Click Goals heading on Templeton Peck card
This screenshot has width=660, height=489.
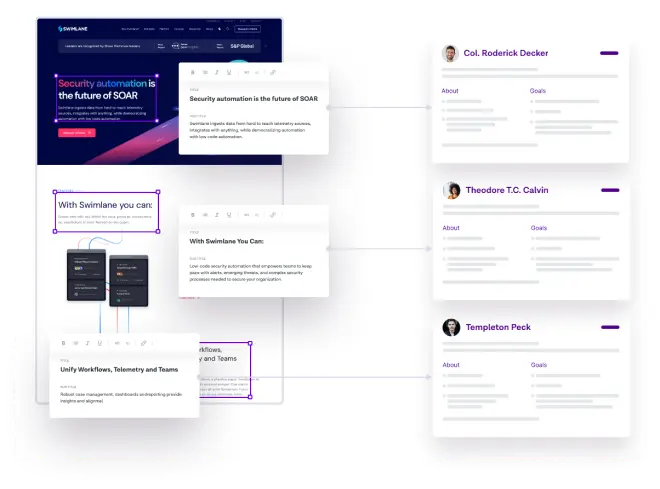tap(539, 364)
